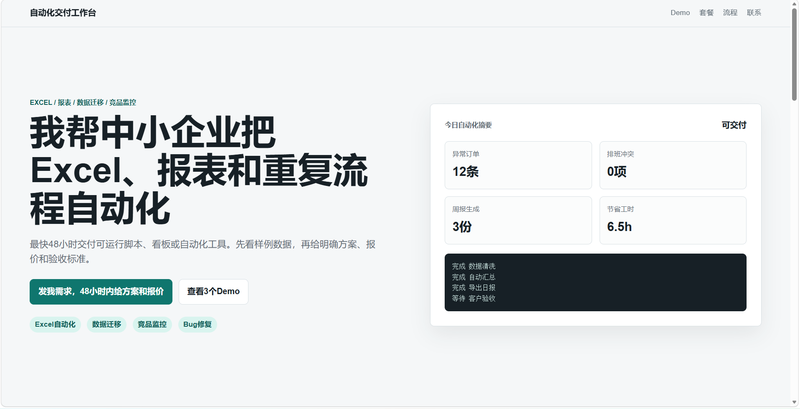Select the 数据迁移 tag
This screenshot has width=800, height=409.
click(x=107, y=324)
